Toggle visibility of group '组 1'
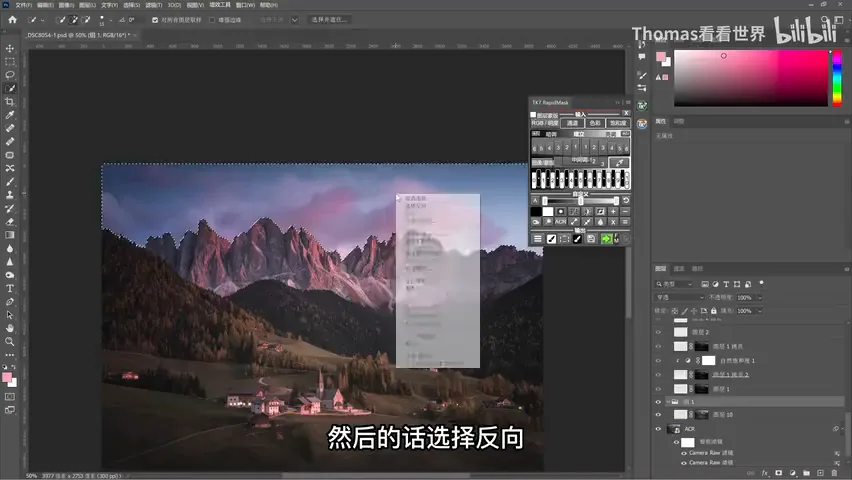This screenshot has width=852, height=480. [658, 402]
